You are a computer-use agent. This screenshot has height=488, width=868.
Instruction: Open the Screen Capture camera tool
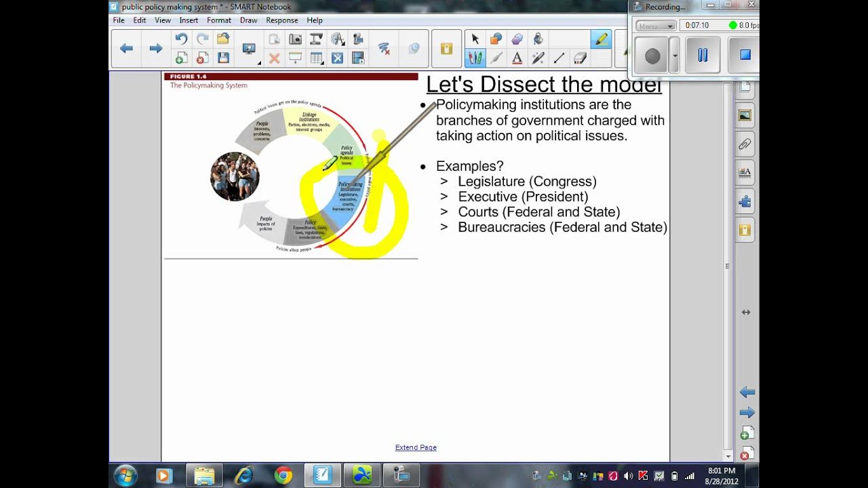[x=296, y=39]
